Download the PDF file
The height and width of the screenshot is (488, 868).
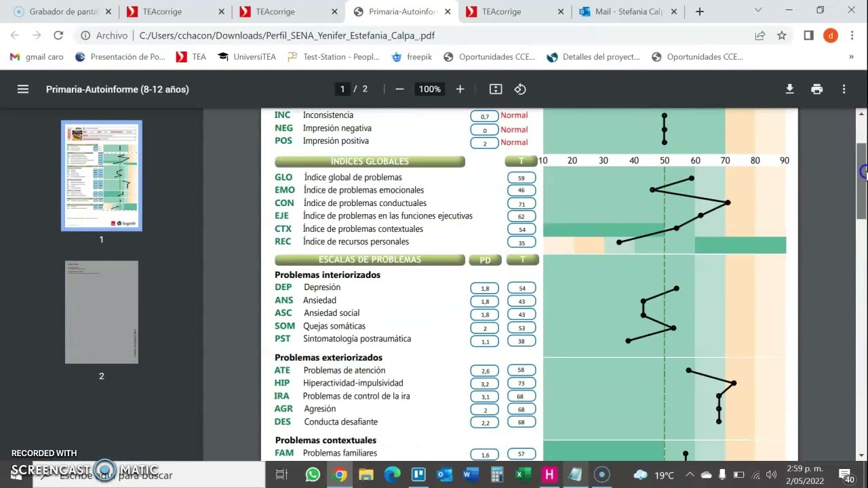coord(789,89)
